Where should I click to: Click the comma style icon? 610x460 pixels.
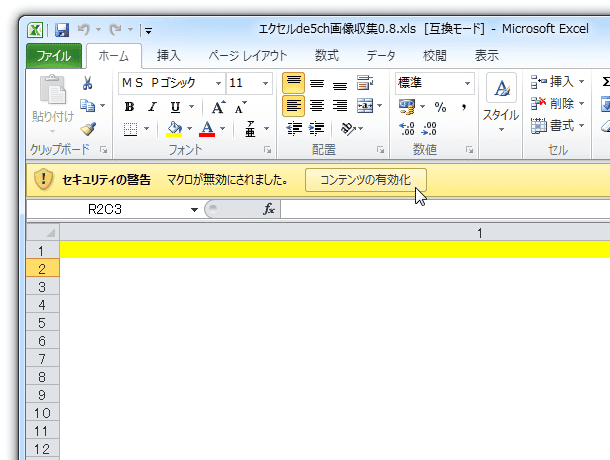click(x=464, y=107)
